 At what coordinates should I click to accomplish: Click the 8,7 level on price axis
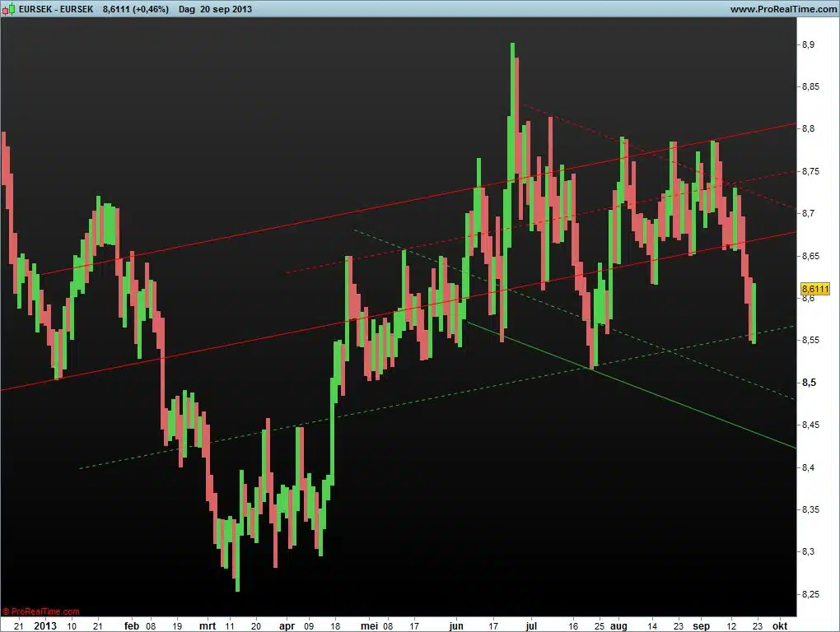[808, 214]
